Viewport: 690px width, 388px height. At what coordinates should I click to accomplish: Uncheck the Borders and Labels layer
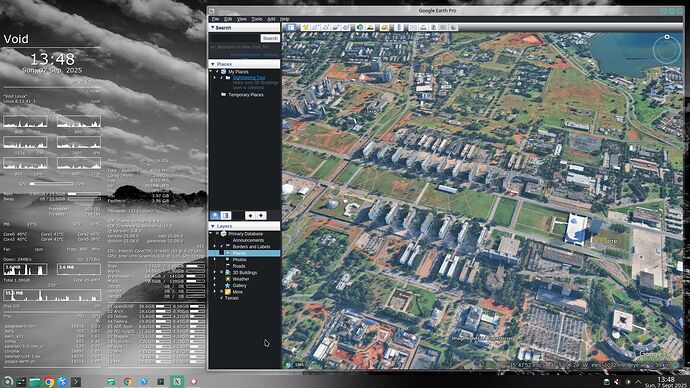click(222, 246)
